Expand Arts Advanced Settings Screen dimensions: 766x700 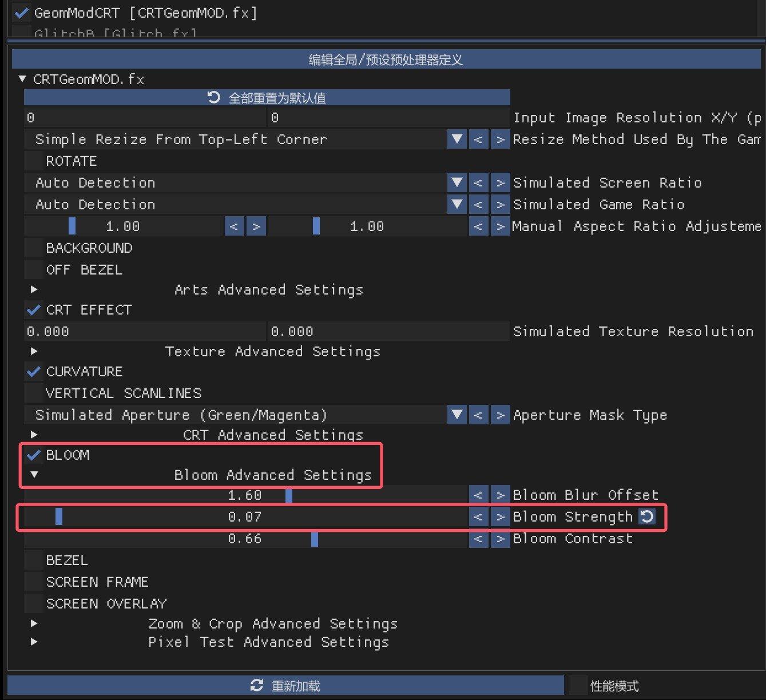point(34,290)
